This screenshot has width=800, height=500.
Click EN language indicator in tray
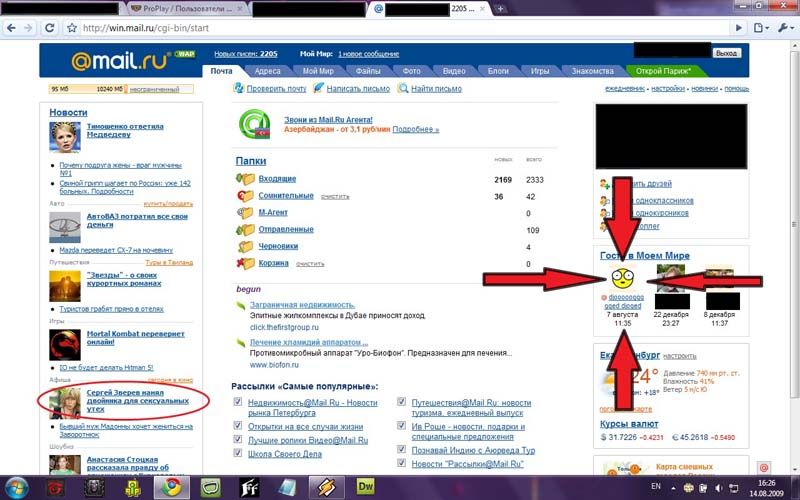(x=656, y=486)
